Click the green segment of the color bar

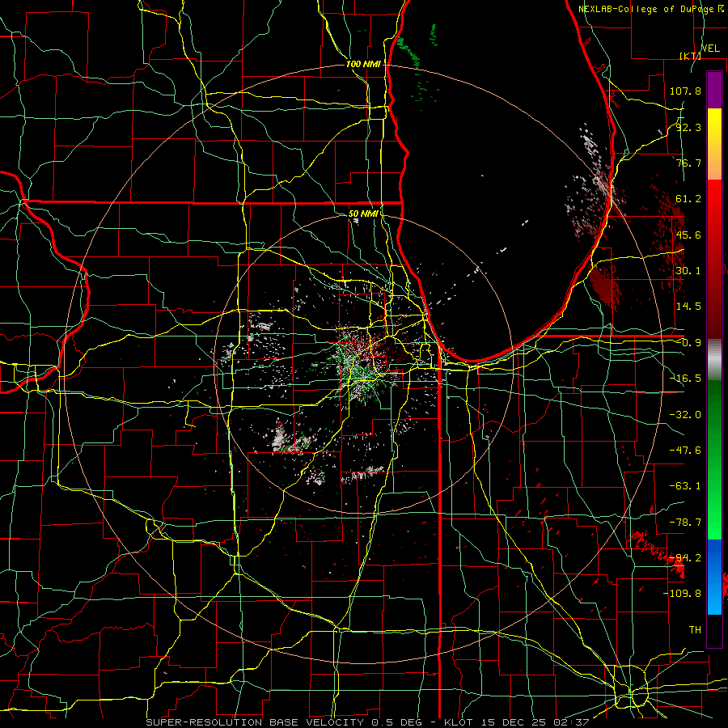[x=714, y=459]
